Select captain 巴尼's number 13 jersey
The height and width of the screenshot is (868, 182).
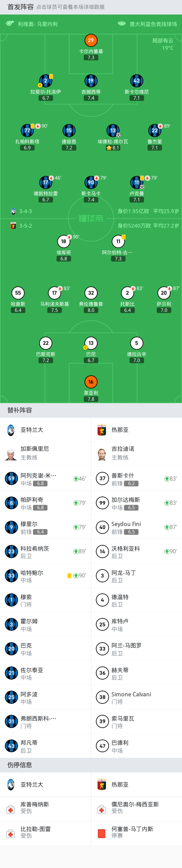pyautogui.click(x=91, y=343)
